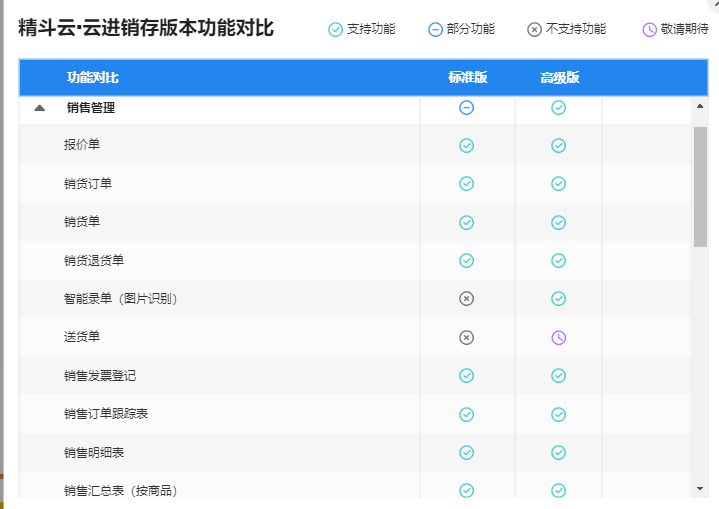Click 高级版 check icon for 销售汇总表（按商品）
Image resolution: width=719 pixels, height=509 pixels.
pos(558,491)
